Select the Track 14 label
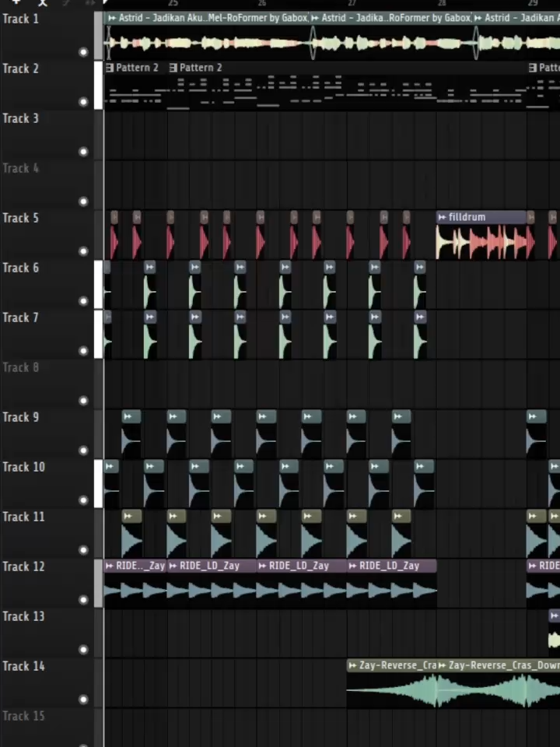This screenshot has width=560, height=747. pyautogui.click(x=23, y=666)
